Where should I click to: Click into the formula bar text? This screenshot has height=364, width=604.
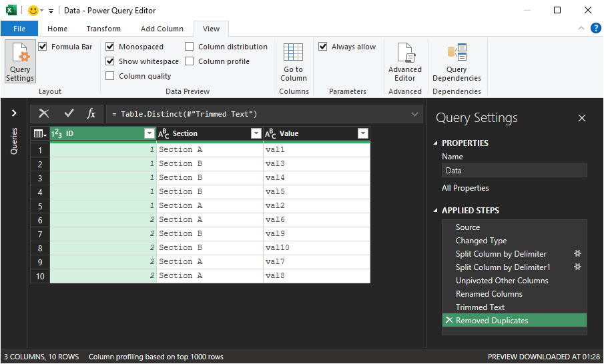click(258, 114)
